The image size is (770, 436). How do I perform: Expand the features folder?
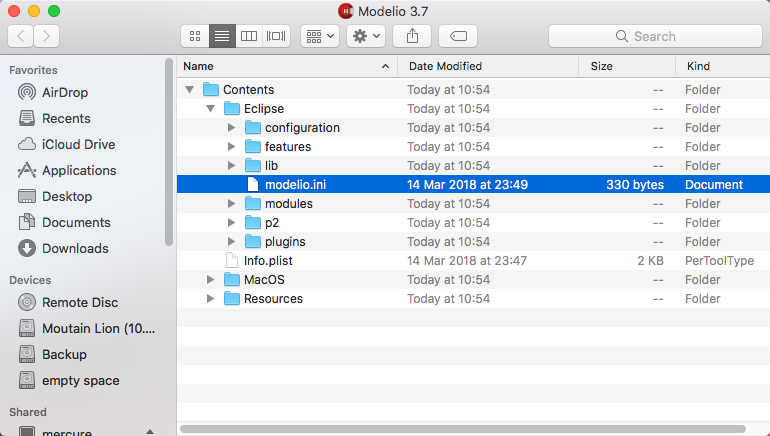tap(231, 147)
